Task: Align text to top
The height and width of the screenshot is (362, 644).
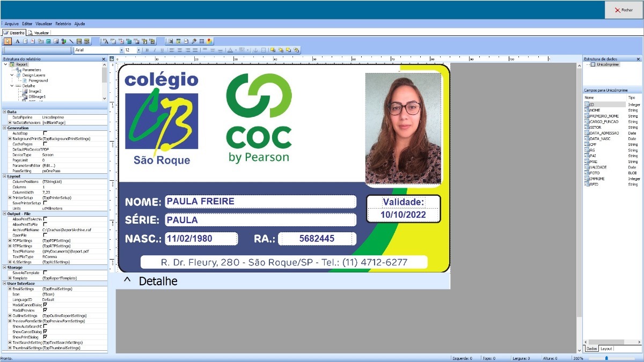Action: pyautogui.click(x=204, y=50)
